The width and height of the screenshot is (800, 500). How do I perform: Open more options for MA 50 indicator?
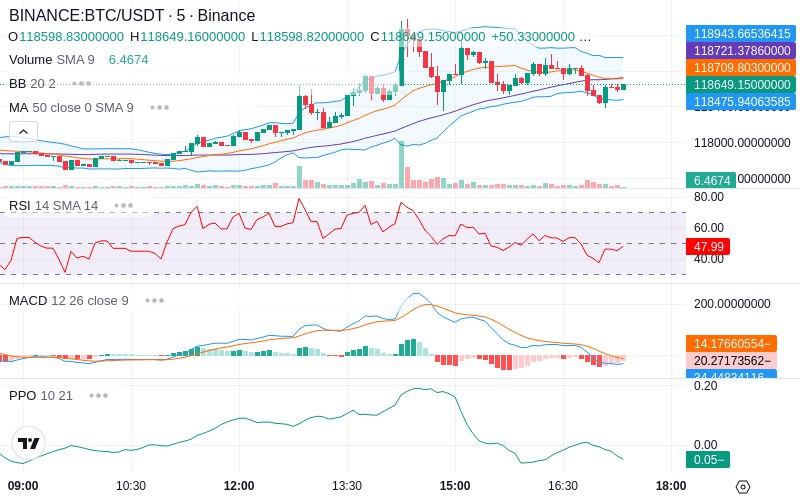tap(159, 108)
